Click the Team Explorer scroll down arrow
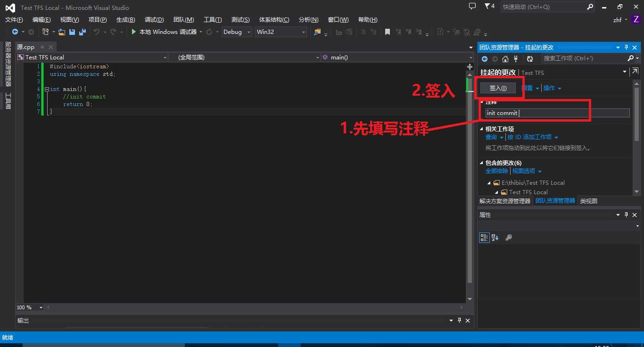 pyautogui.click(x=636, y=191)
